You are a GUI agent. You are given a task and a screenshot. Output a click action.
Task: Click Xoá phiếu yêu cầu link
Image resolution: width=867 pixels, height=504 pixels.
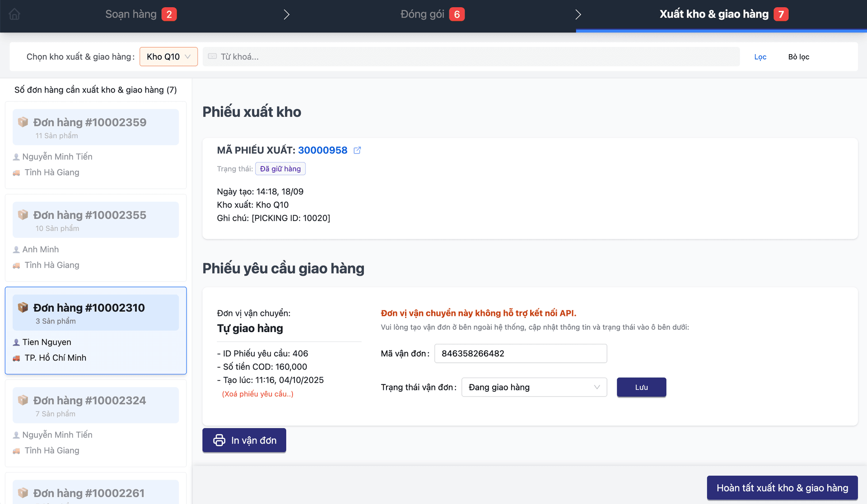(x=257, y=394)
